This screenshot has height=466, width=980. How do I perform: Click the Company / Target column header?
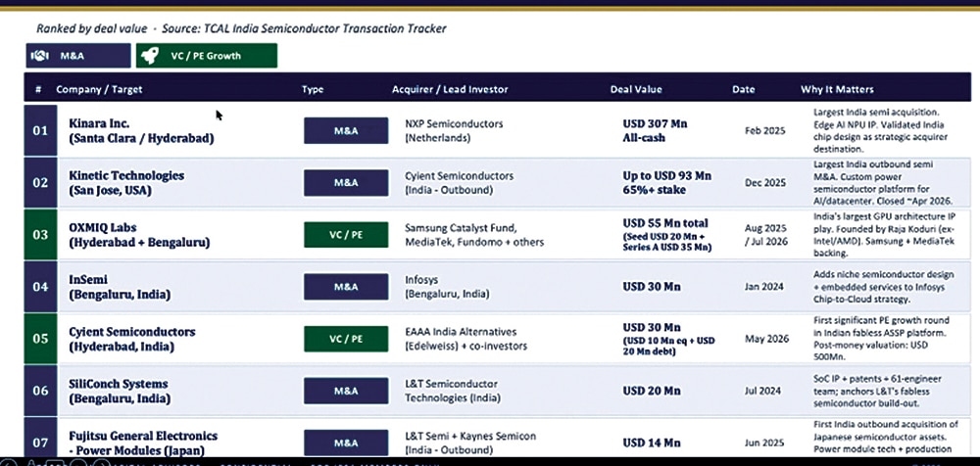pyautogui.click(x=99, y=89)
